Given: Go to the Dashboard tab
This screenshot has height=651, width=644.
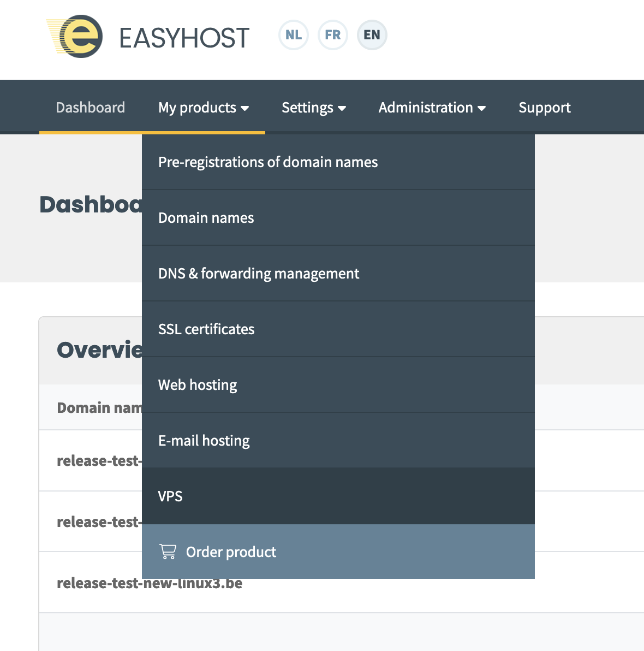Looking at the screenshot, I should [x=91, y=108].
